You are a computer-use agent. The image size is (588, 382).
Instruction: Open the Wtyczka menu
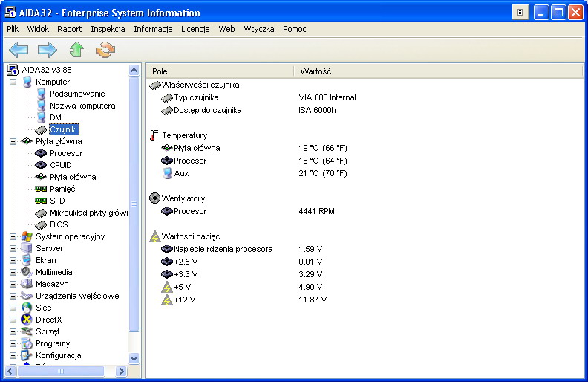[x=259, y=29]
